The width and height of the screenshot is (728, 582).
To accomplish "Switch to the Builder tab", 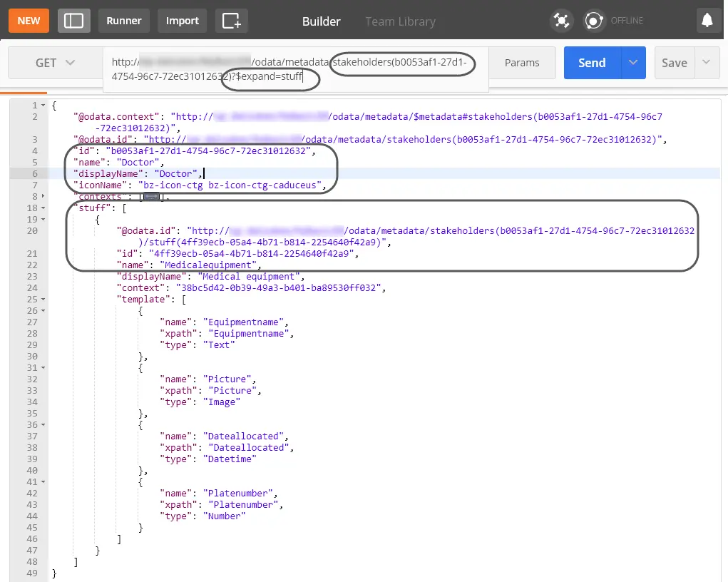I will (322, 21).
